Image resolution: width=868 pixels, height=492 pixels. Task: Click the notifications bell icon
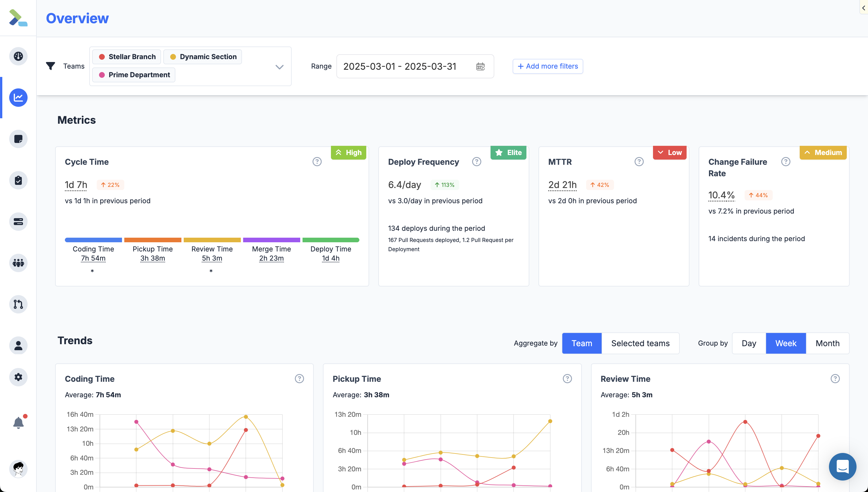point(18,422)
